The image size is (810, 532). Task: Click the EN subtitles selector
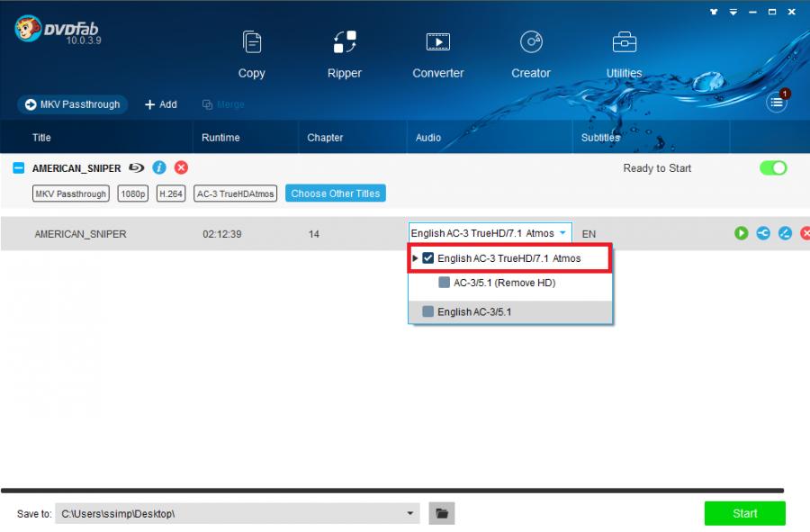point(589,234)
